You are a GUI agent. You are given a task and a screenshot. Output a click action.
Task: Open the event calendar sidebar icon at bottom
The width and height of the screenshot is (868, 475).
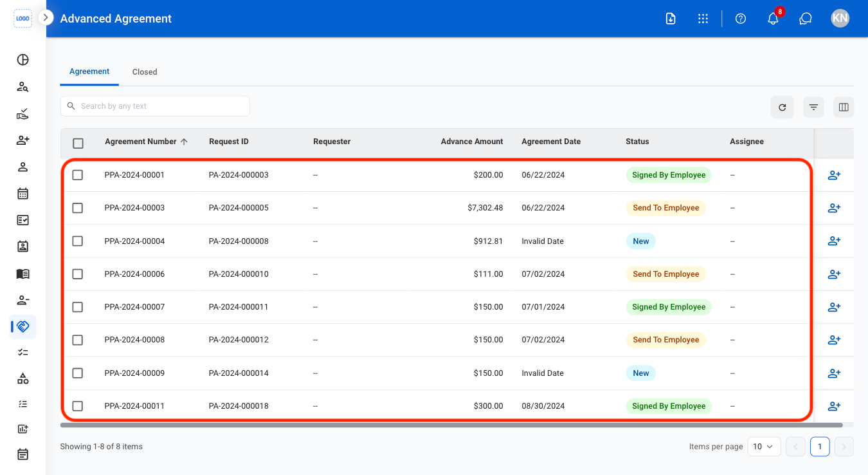tap(23, 454)
